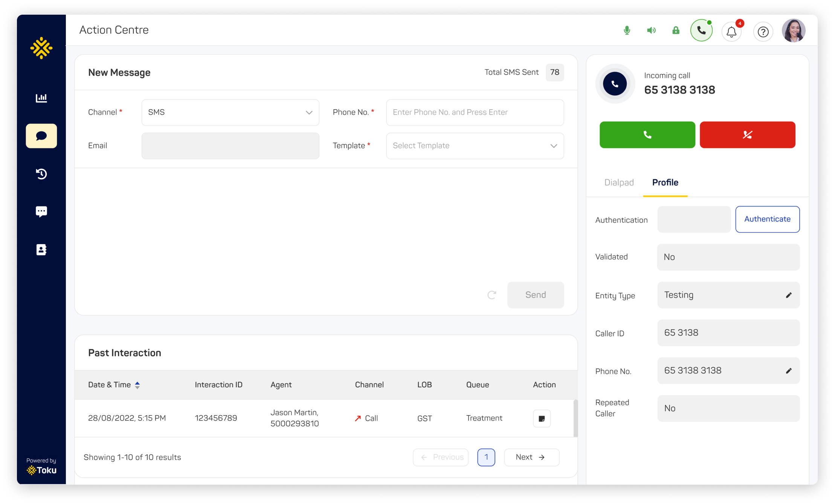Open the help menu
This screenshot has width=835, height=504.
(763, 32)
